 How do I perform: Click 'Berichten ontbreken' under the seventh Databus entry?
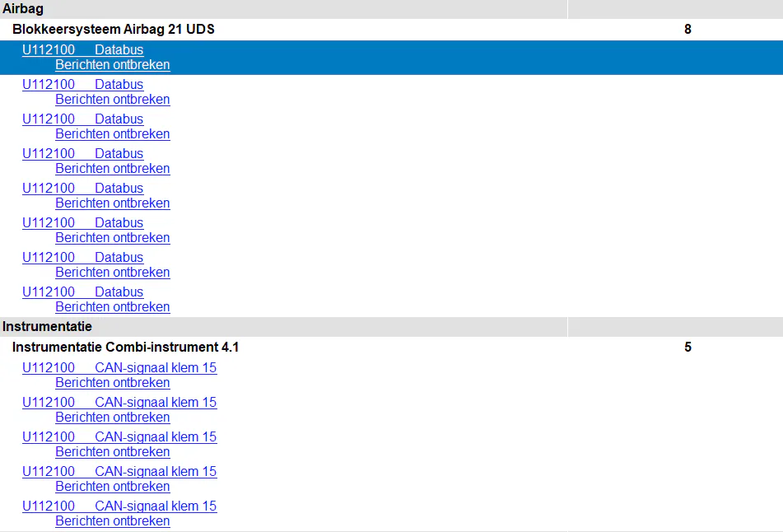tap(112, 273)
